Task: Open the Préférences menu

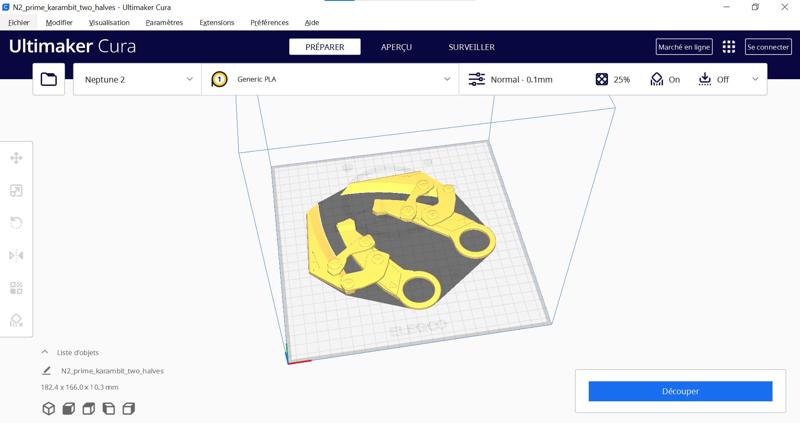Action: [269, 22]
